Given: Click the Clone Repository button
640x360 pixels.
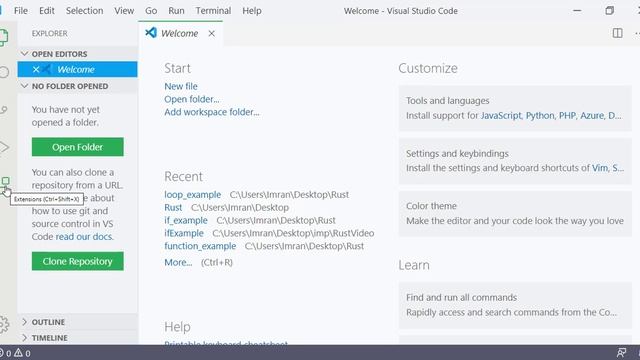Looking at the screenshot, I should [x=78, y=261].
